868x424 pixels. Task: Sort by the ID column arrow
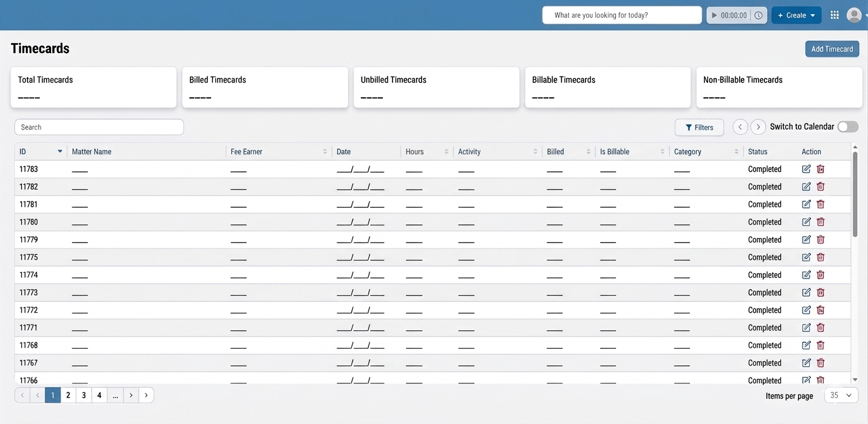point(59,151)
